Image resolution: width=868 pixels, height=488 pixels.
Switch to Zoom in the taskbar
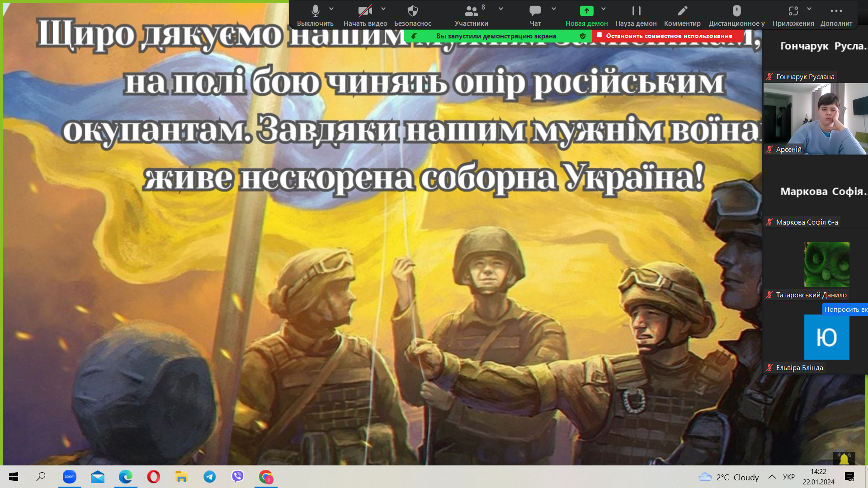69,477
